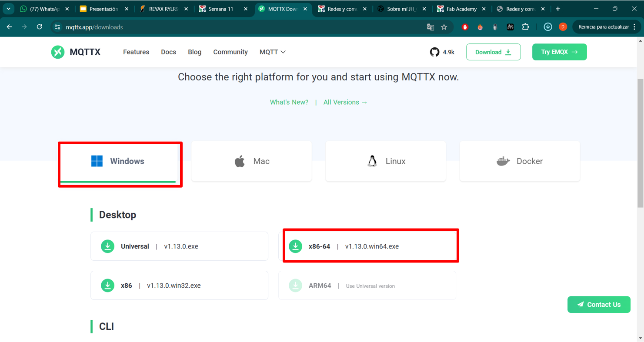Screen dimensions: 644x342
Task: Open the browser downloads icon
Action: click(x=548, y=27)
